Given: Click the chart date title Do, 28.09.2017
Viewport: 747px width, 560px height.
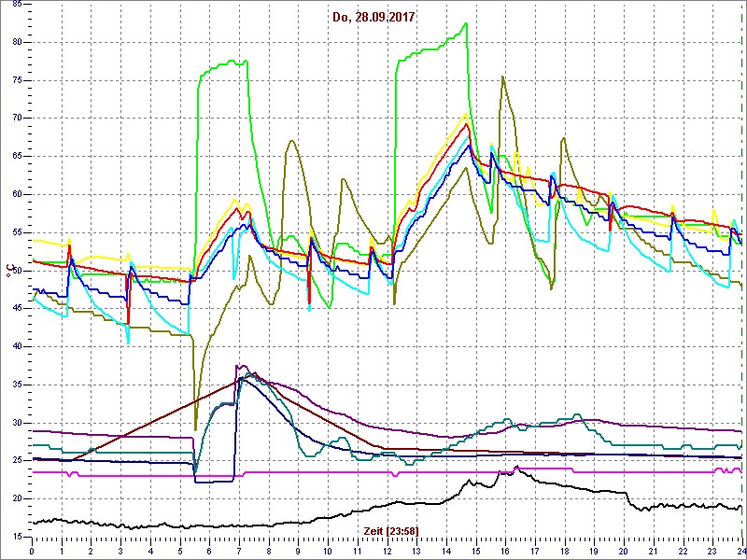Looking at the screenshot, I should 373,18.
